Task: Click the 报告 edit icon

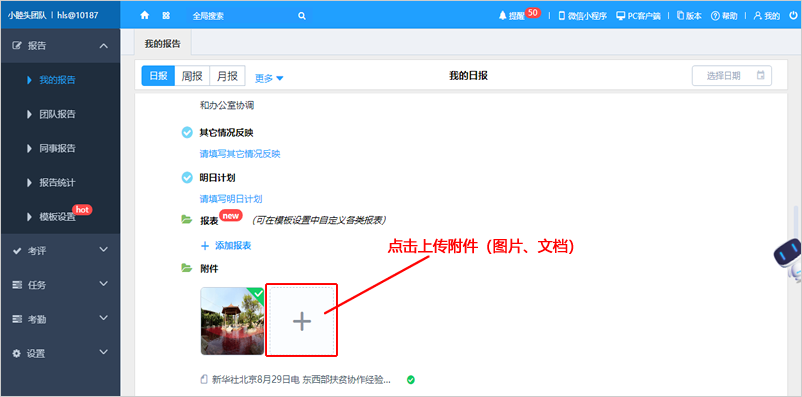Action: [17, 46]
